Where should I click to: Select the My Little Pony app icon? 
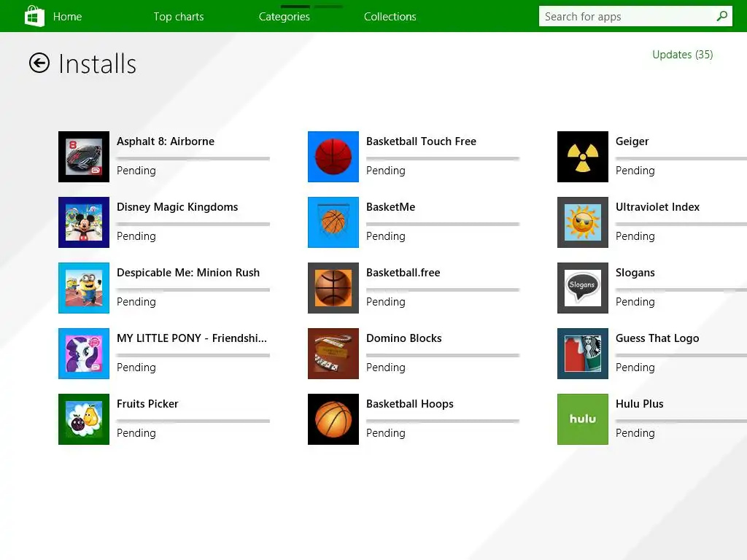[x=84, y=354]
